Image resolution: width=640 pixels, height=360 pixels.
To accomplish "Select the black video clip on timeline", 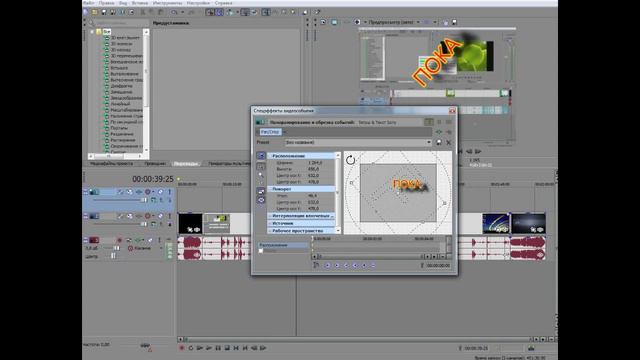I will click(190, 223).
